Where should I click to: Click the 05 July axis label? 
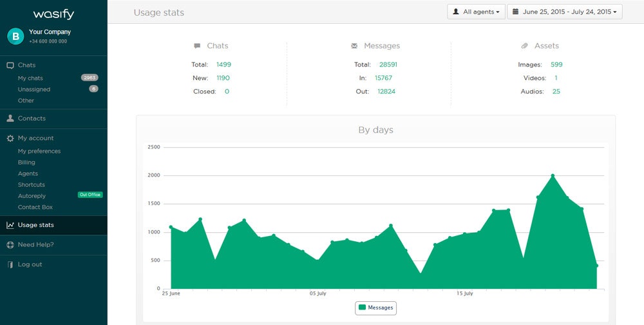[x=318, y=294]
